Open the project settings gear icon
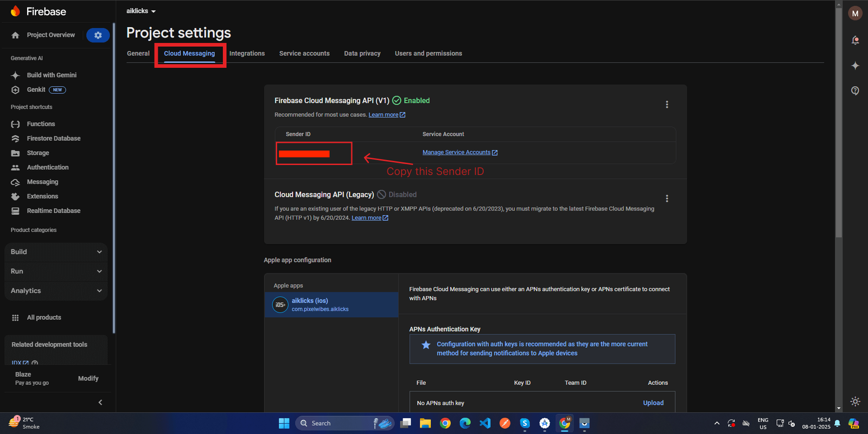The image size is (868, 434). pyautogui.click(x=98, y=35)
